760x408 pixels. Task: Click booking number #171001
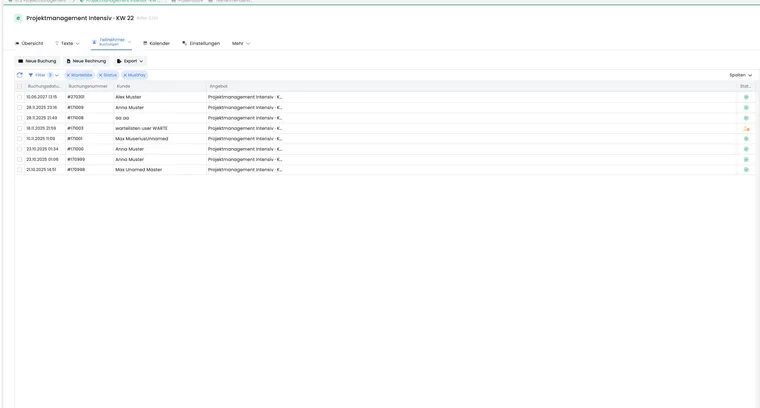tap(75, 139)
